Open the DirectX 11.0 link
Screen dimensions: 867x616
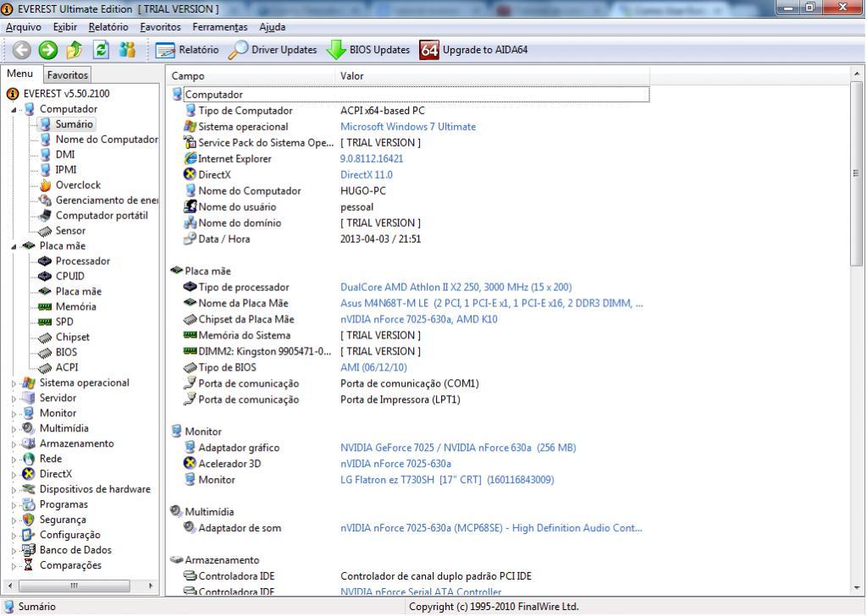click(x=366, y=174)
